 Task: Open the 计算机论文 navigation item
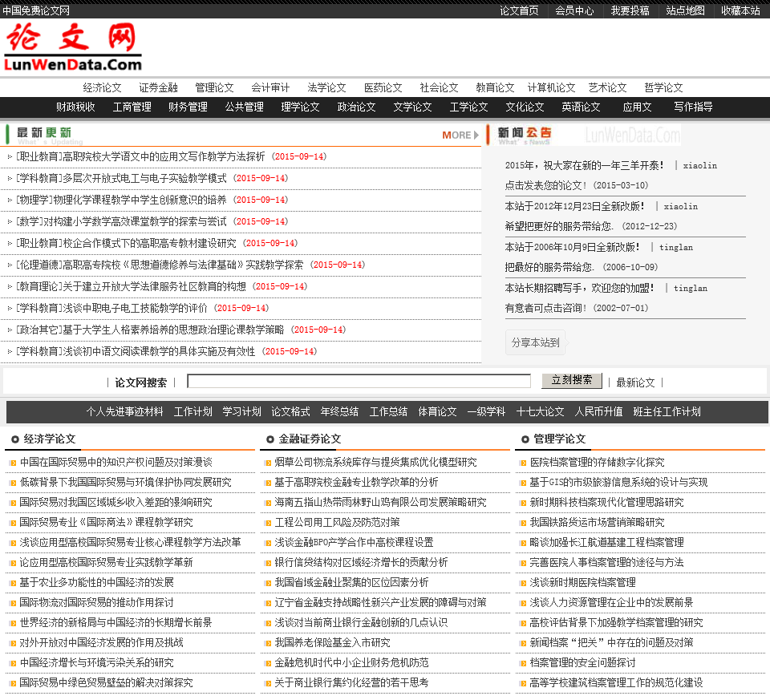point(551,87)
